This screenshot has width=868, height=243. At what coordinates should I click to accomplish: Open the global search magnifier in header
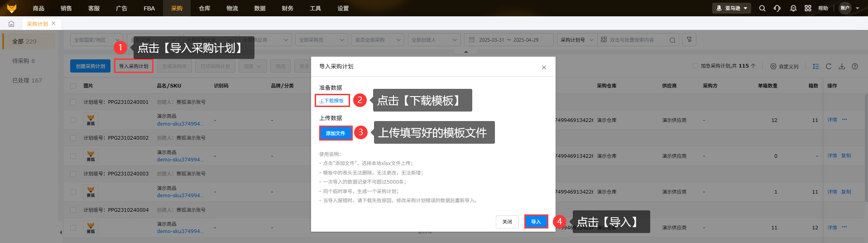point(762,8)
